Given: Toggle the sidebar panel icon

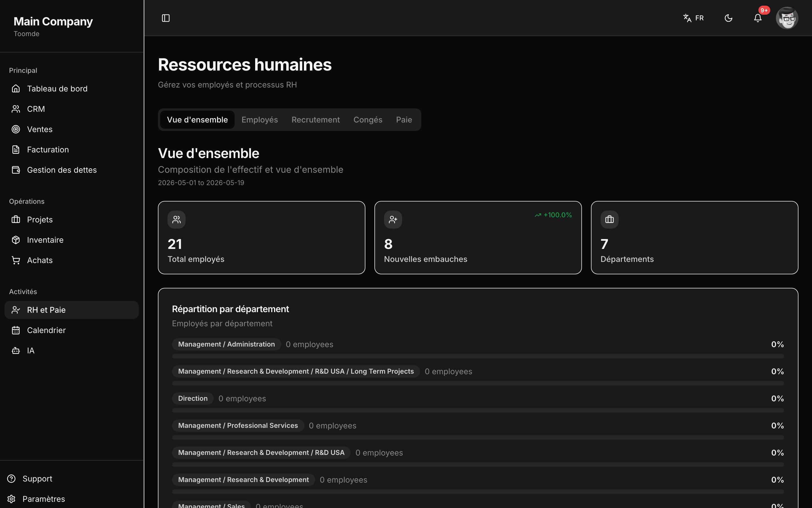Looking at the screenshot, I should pos(166,18).
